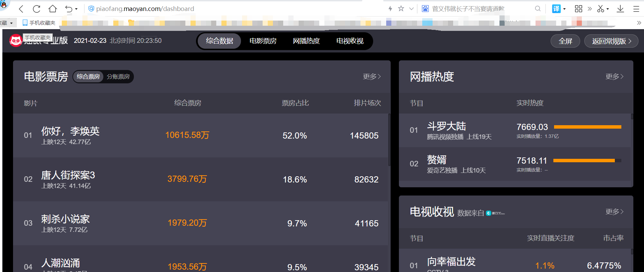Click the 3799.76万 box office value
This screenshot has width=644, height=272.
coord(187,179)
